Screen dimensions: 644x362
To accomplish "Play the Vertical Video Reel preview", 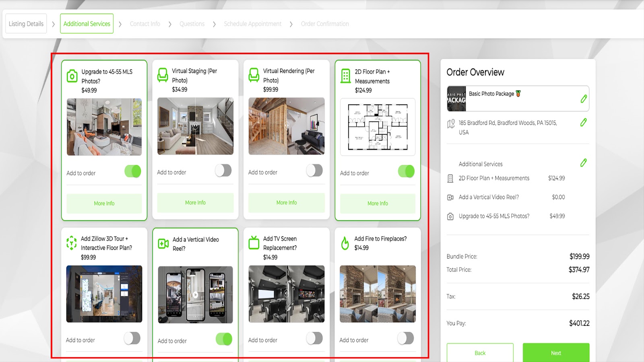I will (x=195, y=295).
